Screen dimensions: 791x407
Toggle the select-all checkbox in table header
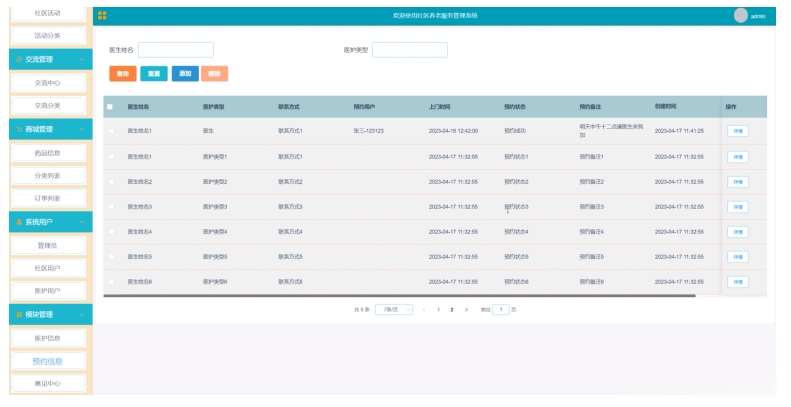(x=110, y=107)
